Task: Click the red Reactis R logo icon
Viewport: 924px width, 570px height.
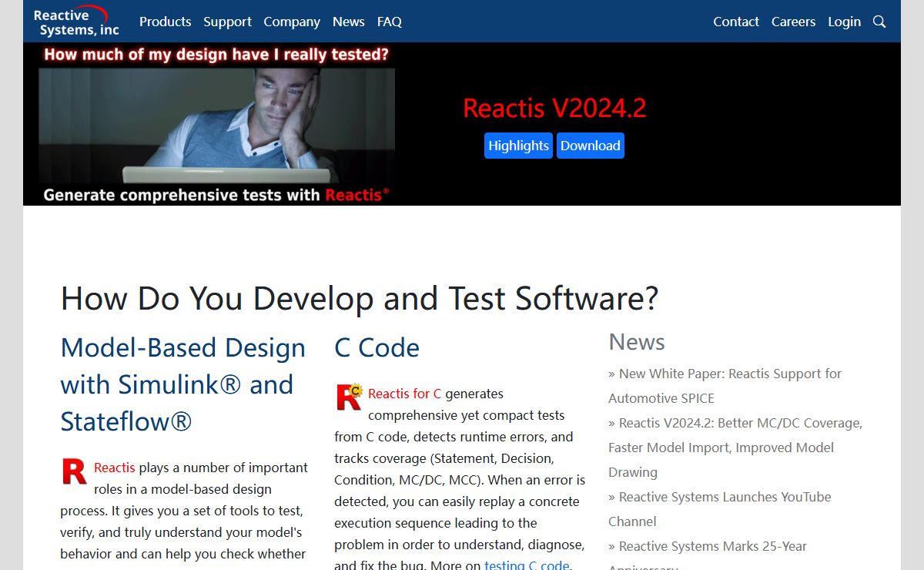Action: click(75, 471)
